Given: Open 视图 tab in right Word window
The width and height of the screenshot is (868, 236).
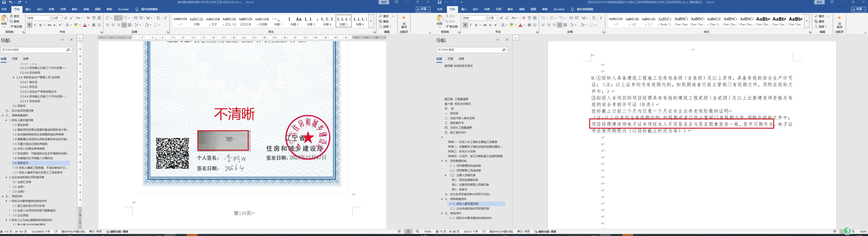Looking at the screenshot, I should tap(533, 9).
